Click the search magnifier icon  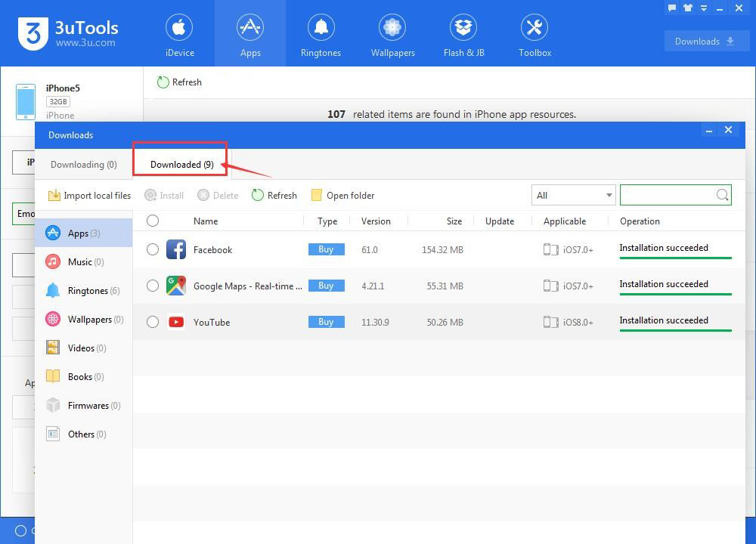pos(722,195)
